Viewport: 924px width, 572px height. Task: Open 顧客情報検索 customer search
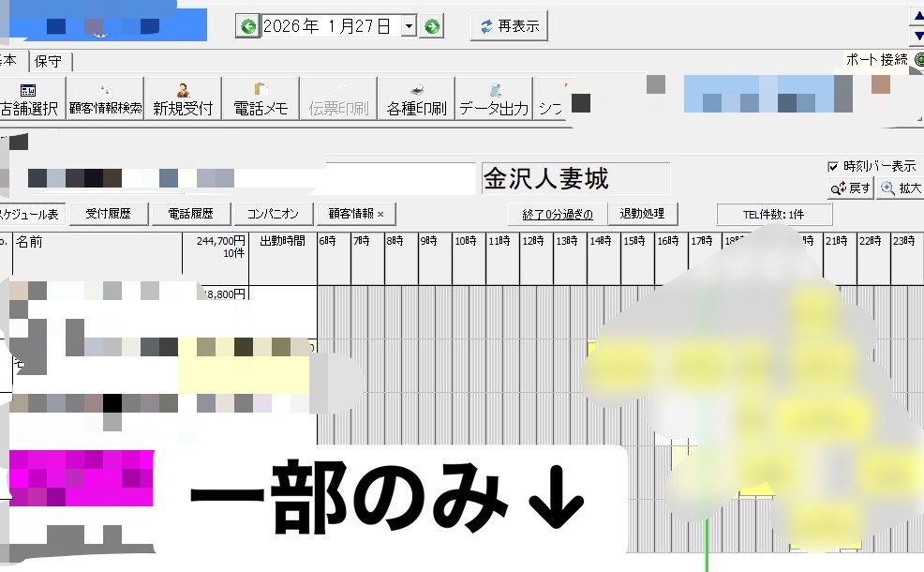click(105, 98)
